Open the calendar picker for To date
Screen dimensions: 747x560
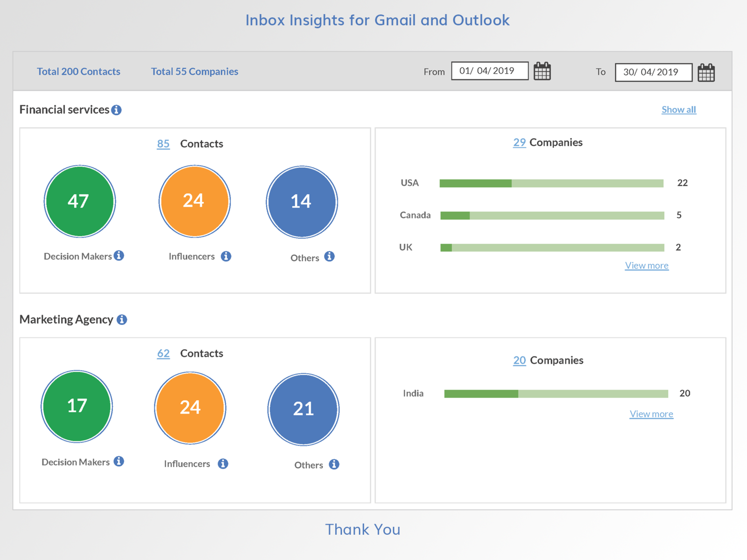706,72
